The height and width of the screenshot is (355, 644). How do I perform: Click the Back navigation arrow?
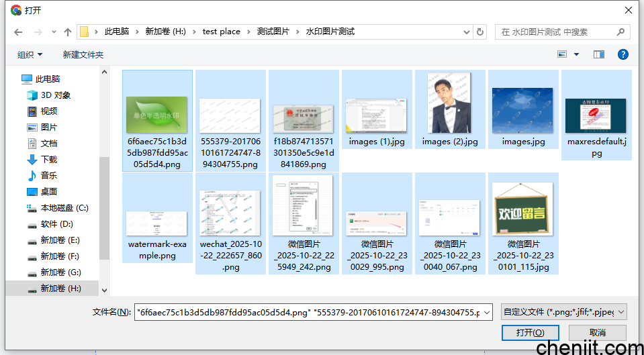click(18, 32)
